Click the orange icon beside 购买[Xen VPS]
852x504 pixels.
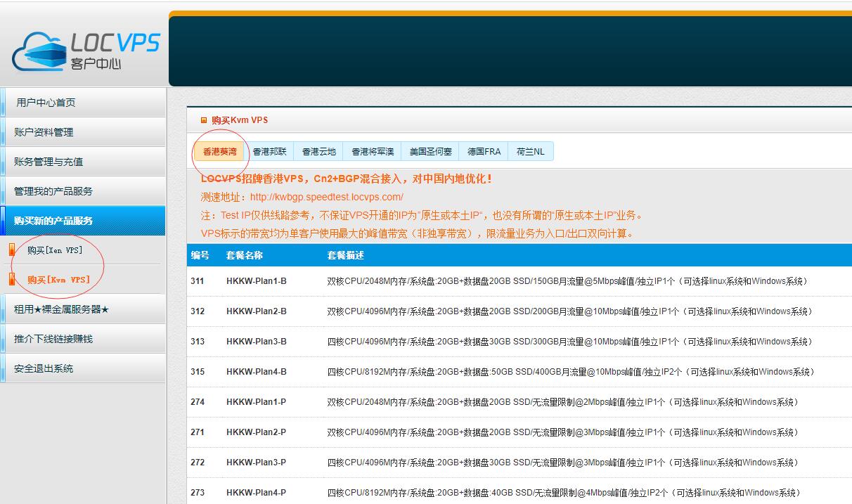click(12, 250)
